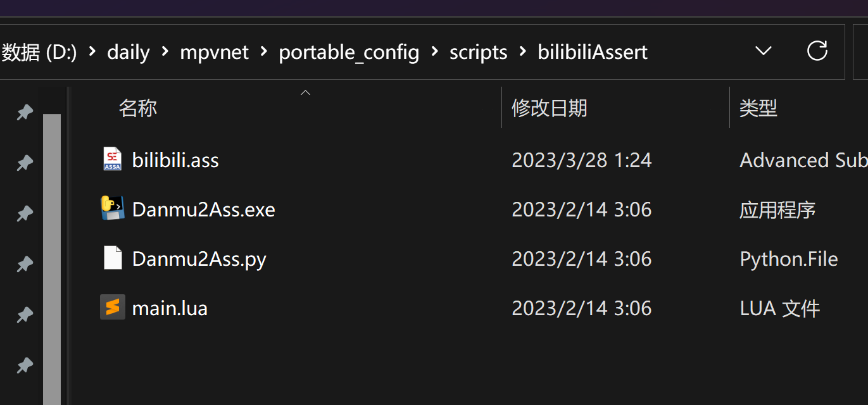Image resolution: width=868 pixels, height=405 pixels.
Task: Click the sort direction arrow above 名称
Action: click(305, 92)
